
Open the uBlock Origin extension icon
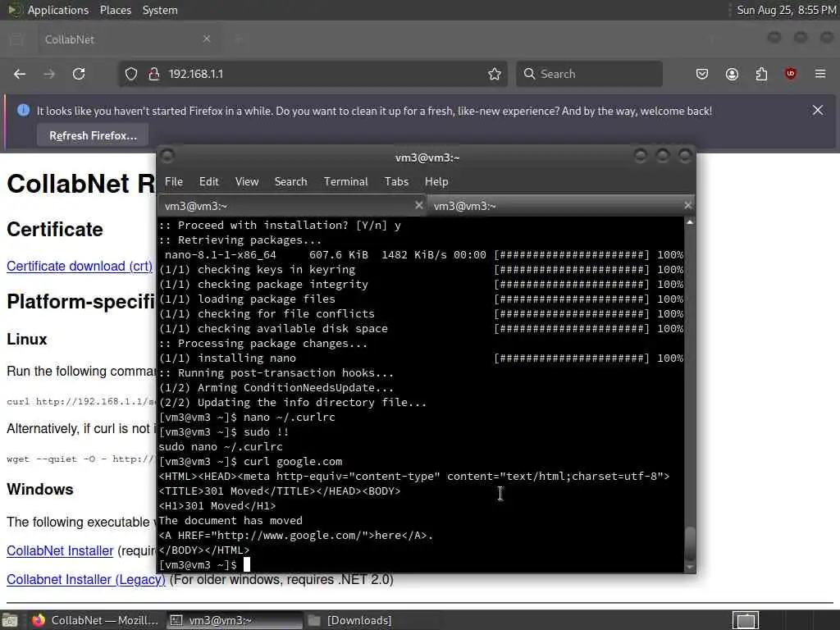pos(791,74)
